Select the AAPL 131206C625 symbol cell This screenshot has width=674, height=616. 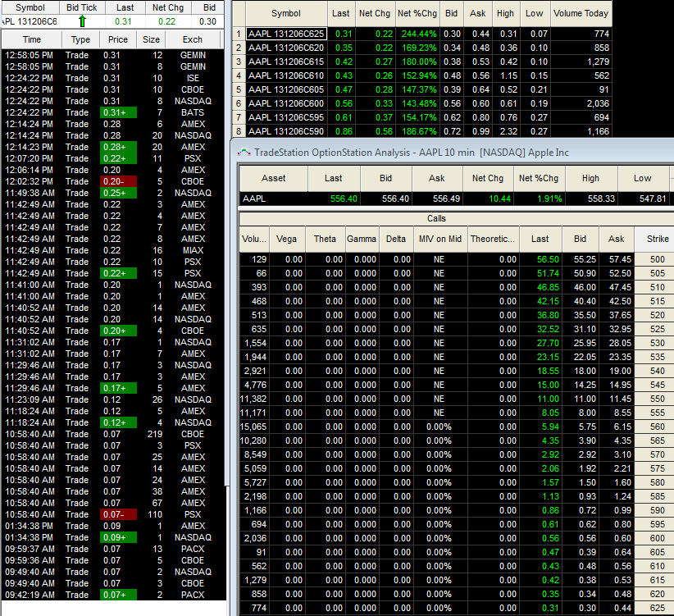point(286,34)
